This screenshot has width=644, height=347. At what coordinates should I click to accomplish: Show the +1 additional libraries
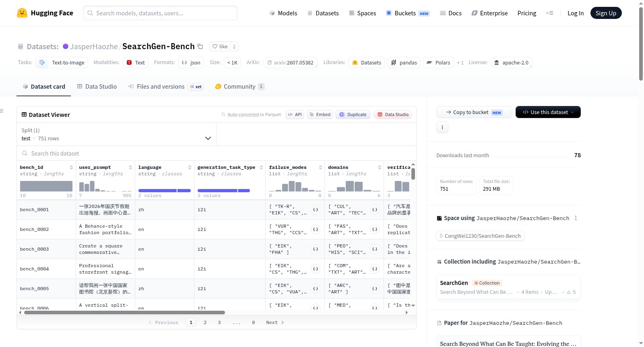pyautogui.click(x=460, y=62)
